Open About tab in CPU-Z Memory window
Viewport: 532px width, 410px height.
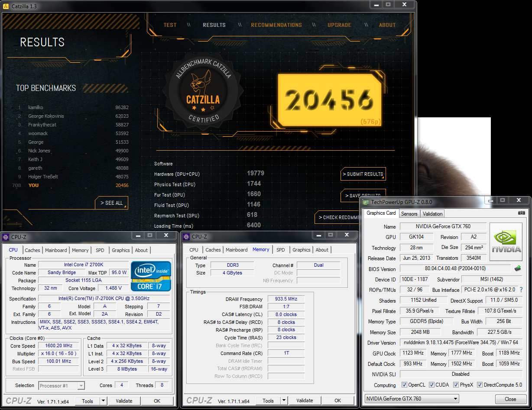(x=322, y=250)
